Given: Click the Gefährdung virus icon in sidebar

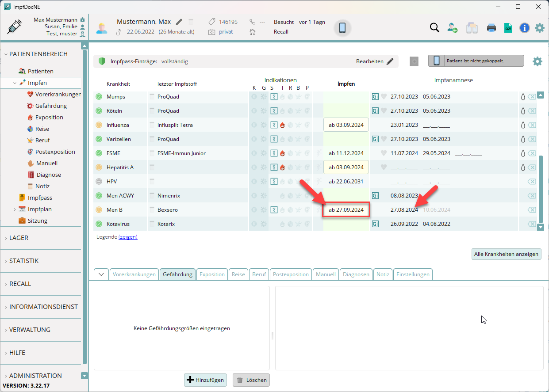Looking at the screenshot, I should pyautogui.click(x=30, y=106).
